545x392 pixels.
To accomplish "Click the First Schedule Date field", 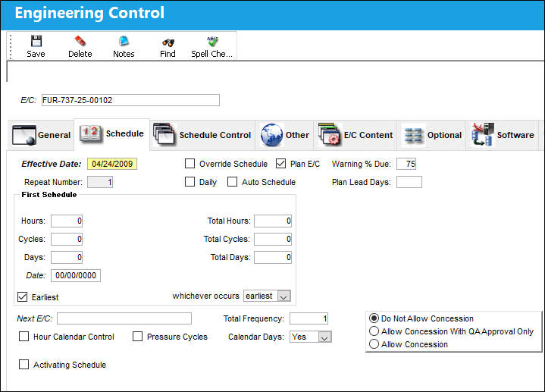I will coord(76,275).
